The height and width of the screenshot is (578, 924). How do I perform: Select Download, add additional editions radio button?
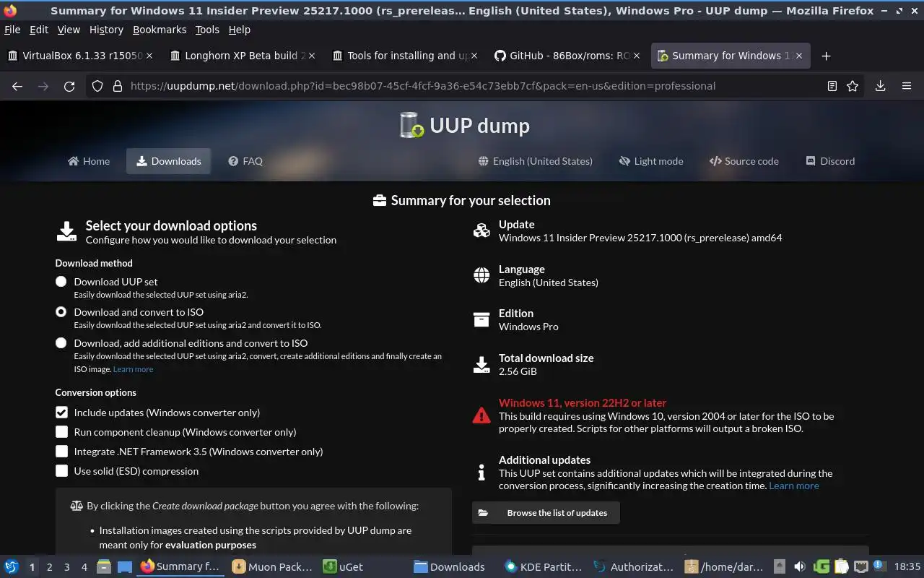pyautogui.click(x=61, y=343)
